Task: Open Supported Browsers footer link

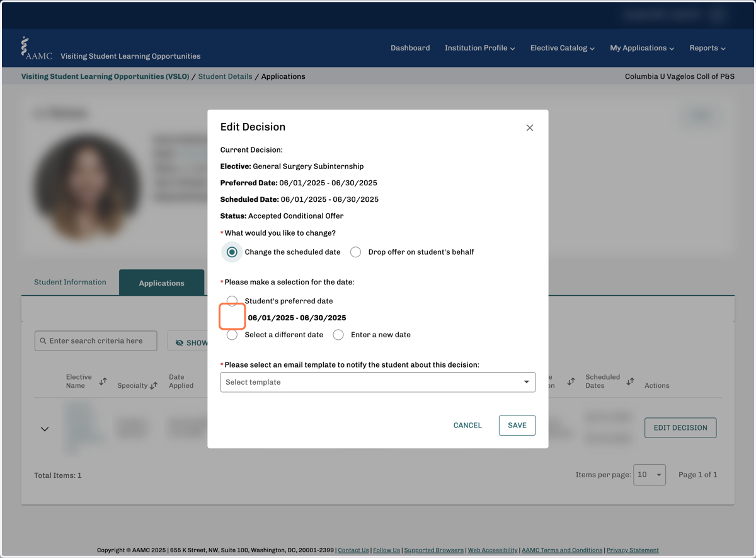Action: [433, 550]
